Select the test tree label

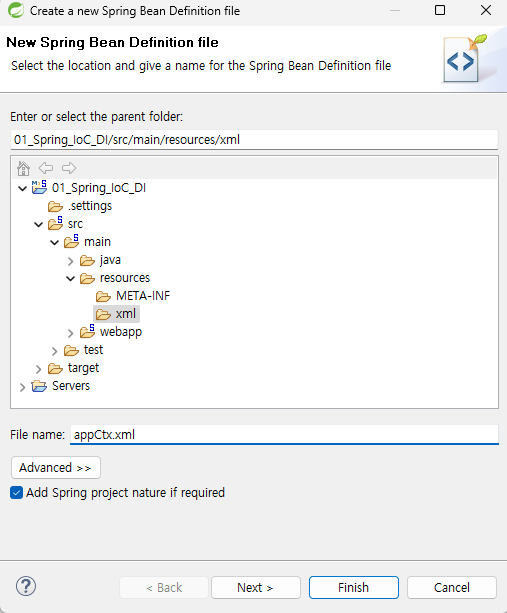click(x=93, y=350)
